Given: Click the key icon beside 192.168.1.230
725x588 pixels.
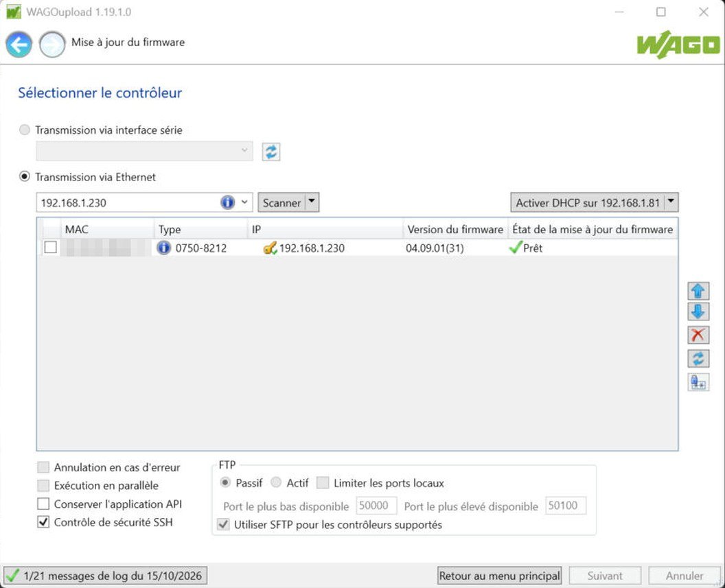Looking at the screenshot, I should click(x=270, y=248).
